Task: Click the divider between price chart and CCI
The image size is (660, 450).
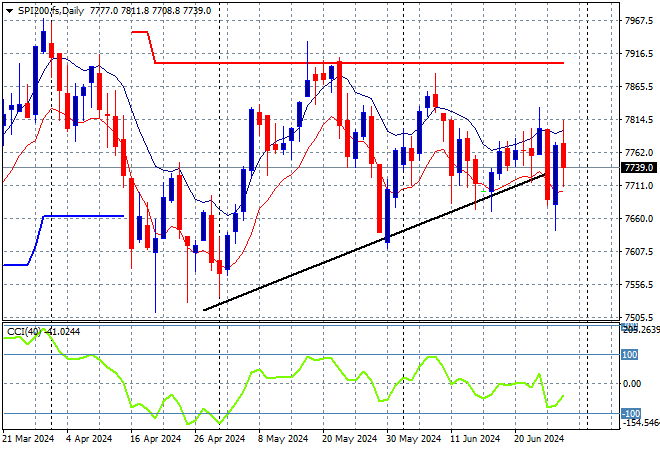Action: [x=311, y=322]
